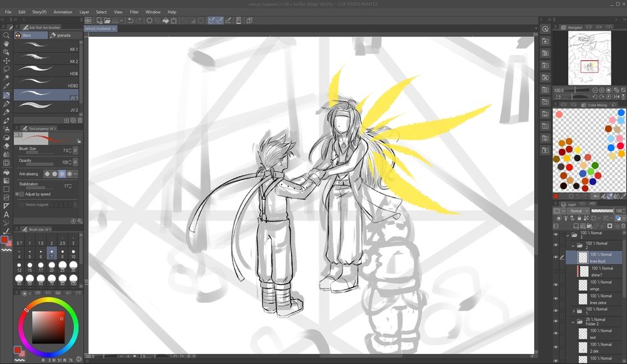Pick the pink swatch in Color Mixing
Image resolution: width=627 pixels, height=364 pixels.
tap(559, 115)
